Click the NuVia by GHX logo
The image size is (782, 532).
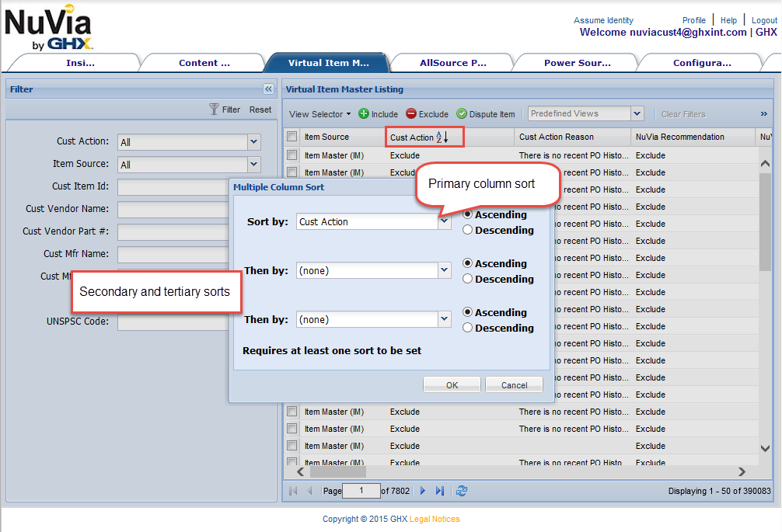tap(48, 29)
